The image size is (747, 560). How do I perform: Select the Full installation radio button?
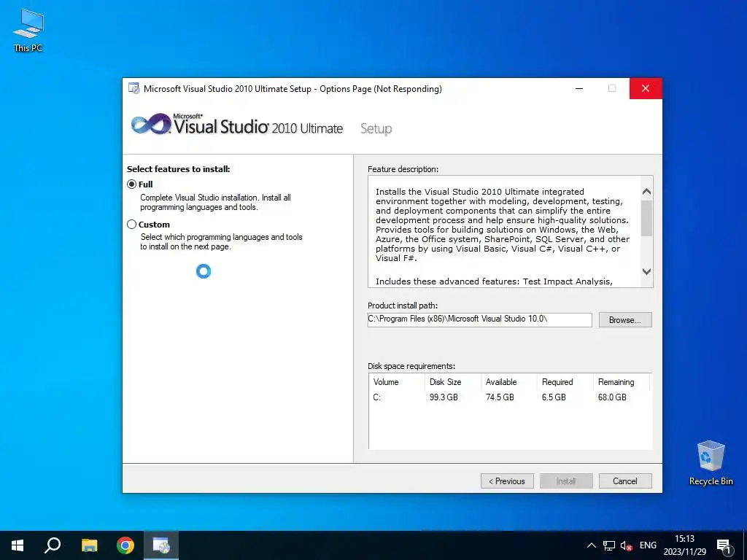[132, 184]
